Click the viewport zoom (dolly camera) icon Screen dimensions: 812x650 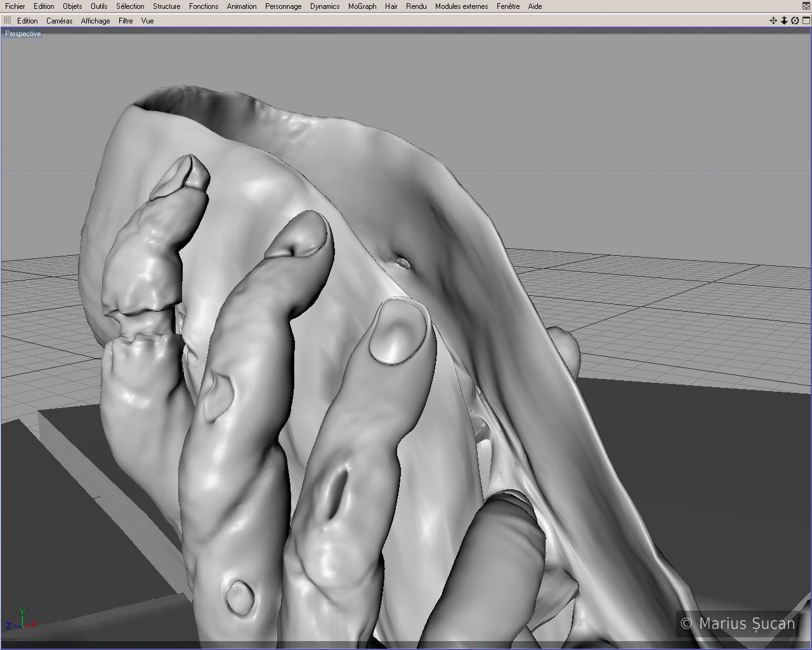click(784, 21)
